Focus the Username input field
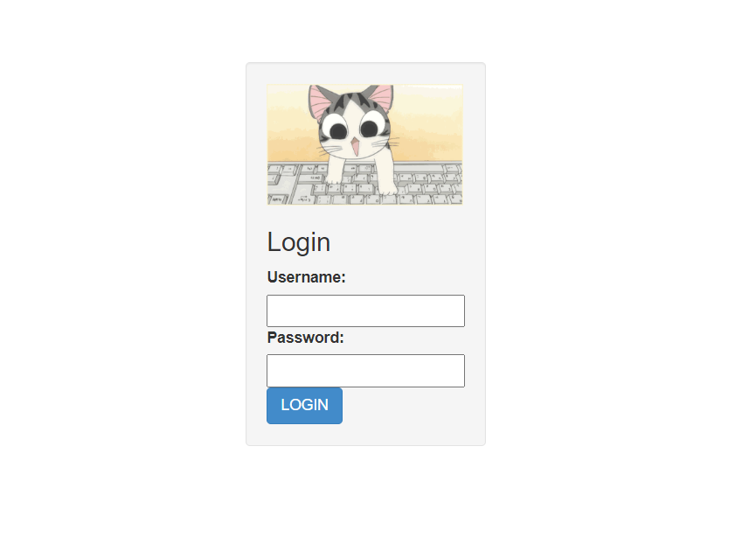 tap(365, 310)
